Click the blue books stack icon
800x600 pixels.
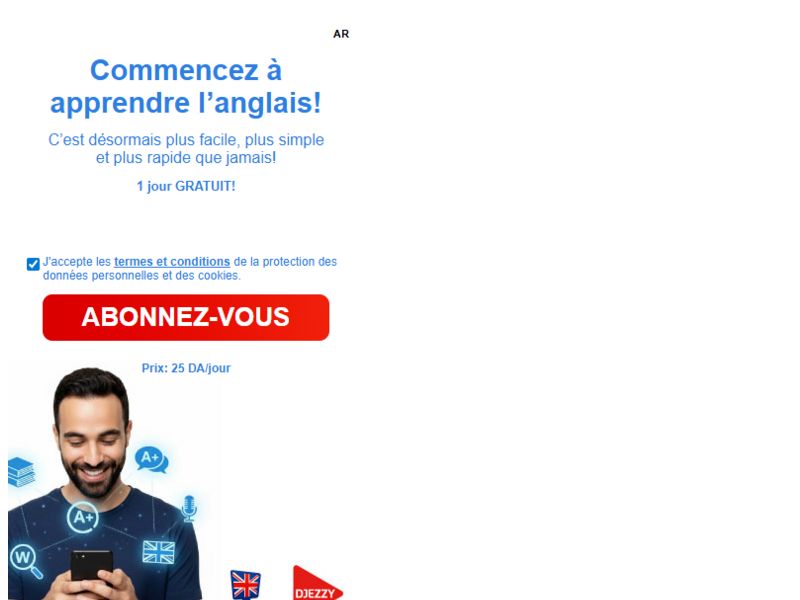click(21, 472)
